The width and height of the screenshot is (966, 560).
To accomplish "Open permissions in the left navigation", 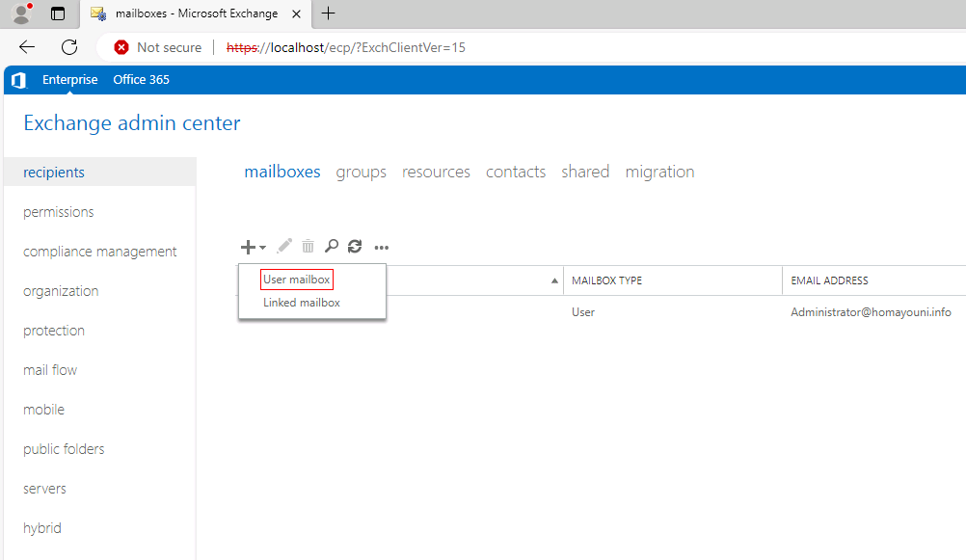I will pos(59,212).
